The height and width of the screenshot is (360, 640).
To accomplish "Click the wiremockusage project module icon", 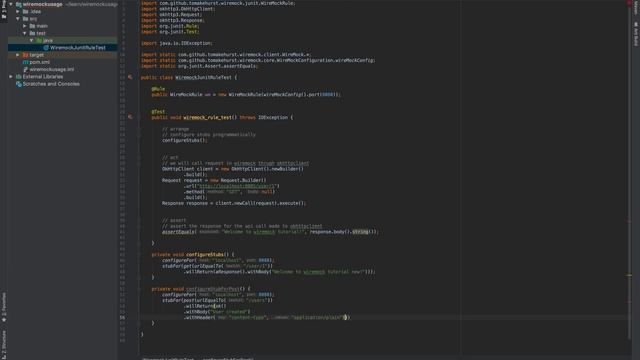I will tap(18, 4).
